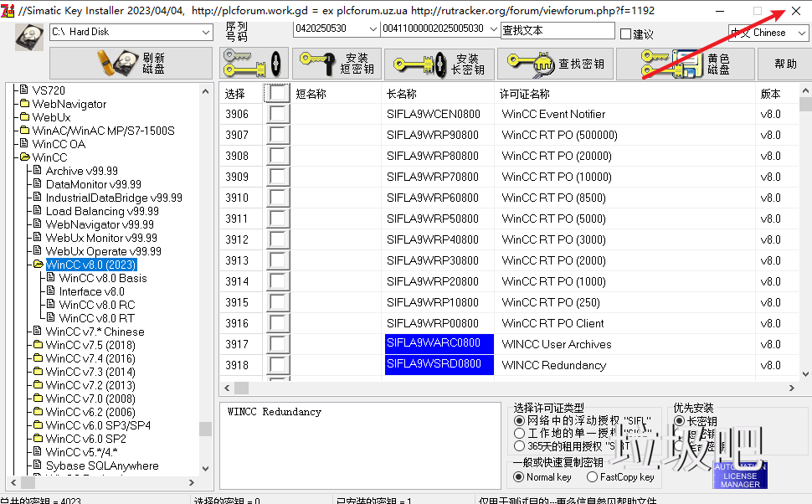Screen dimensions: 812x504
Task: Select WinCC v7.5 (2018) in tree
Action: (x=90, y=345)
